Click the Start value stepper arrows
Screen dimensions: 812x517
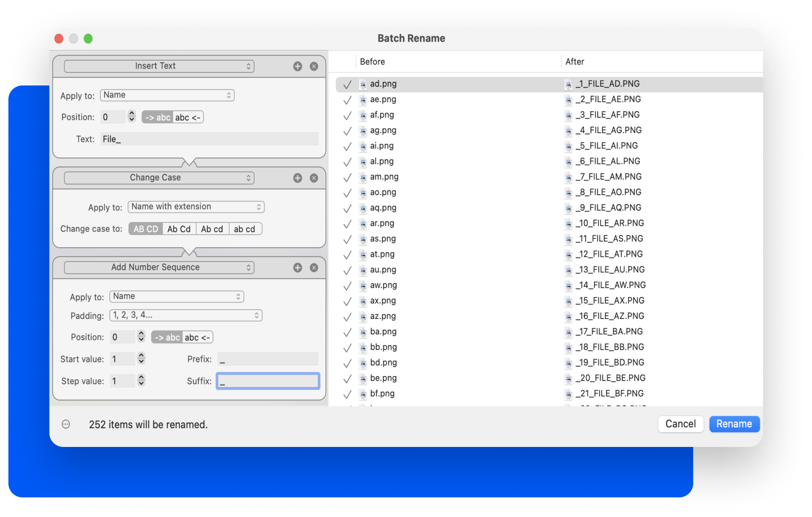point(141,359)
